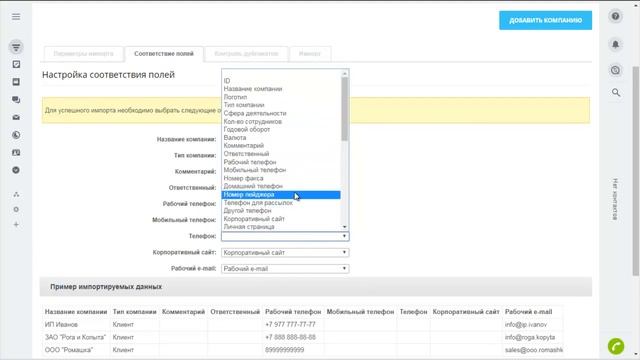Viewport: 640px width, 360px height.
Task: Switch to the Параметры импорта tab
Action: click(83, 54)
